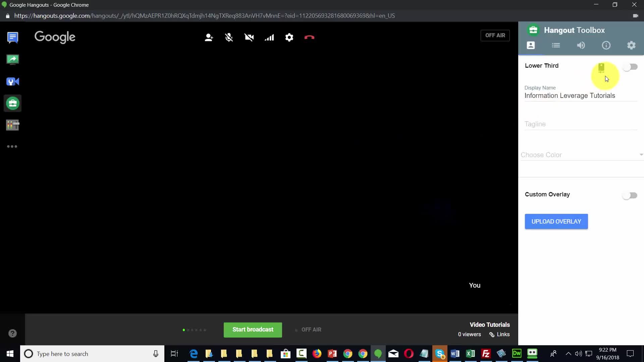Image resolution: width=644 pixels, height=362 pixels.
Task: Show hidden tray icons chevron
Action: click(x=568, y=354)
